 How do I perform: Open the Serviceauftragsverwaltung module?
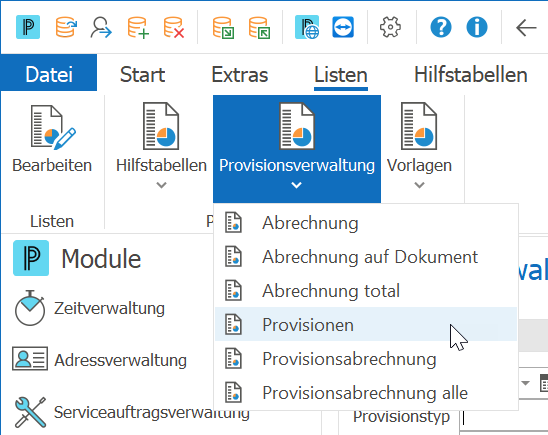coord(152,412)
